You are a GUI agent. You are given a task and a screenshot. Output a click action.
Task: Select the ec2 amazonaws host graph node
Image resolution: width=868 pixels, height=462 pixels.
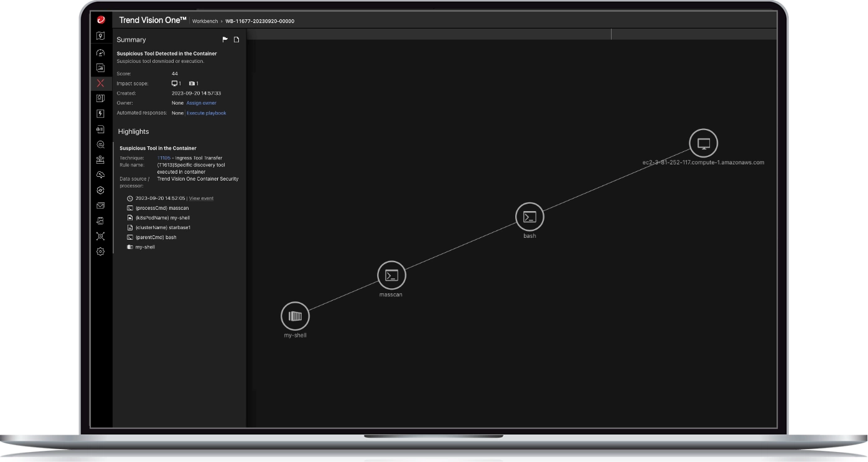point(704,143)
